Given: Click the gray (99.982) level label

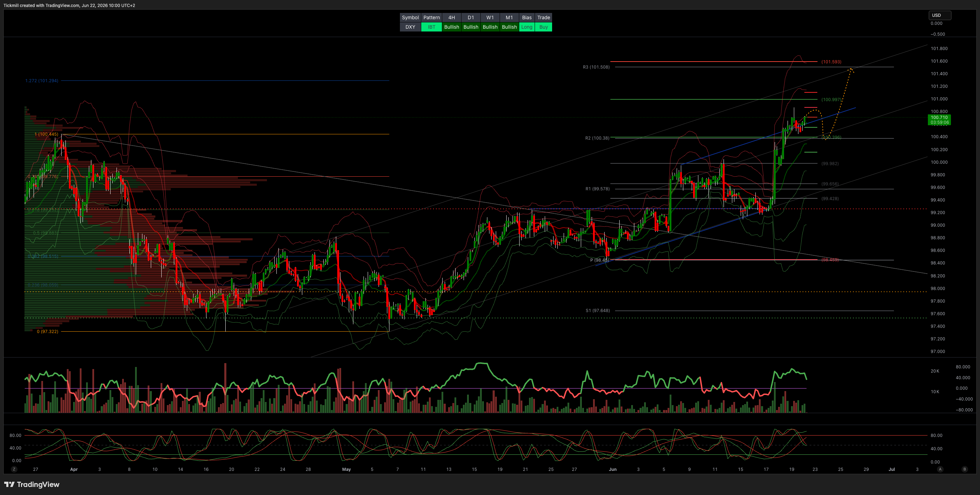Looking at the screenshot, I should tap(830, 164).
